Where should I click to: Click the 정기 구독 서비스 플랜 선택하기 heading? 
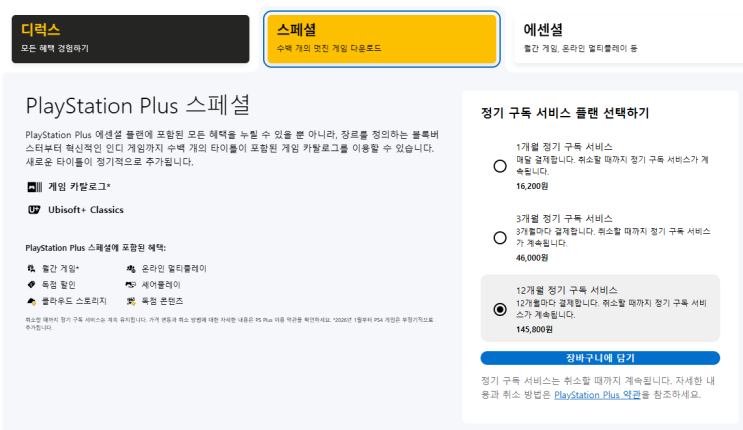click(565, 113)
